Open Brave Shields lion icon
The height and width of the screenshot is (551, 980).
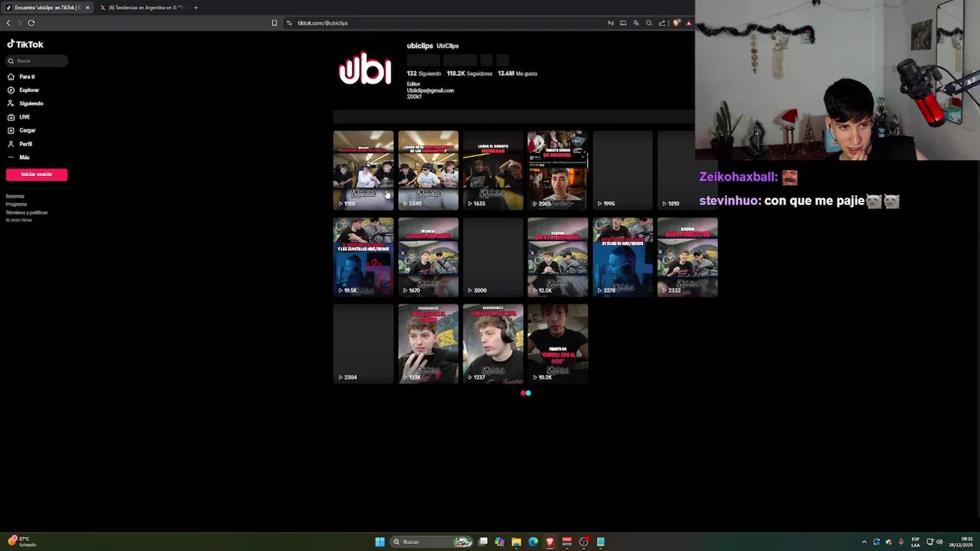click(x=676, y=23)
